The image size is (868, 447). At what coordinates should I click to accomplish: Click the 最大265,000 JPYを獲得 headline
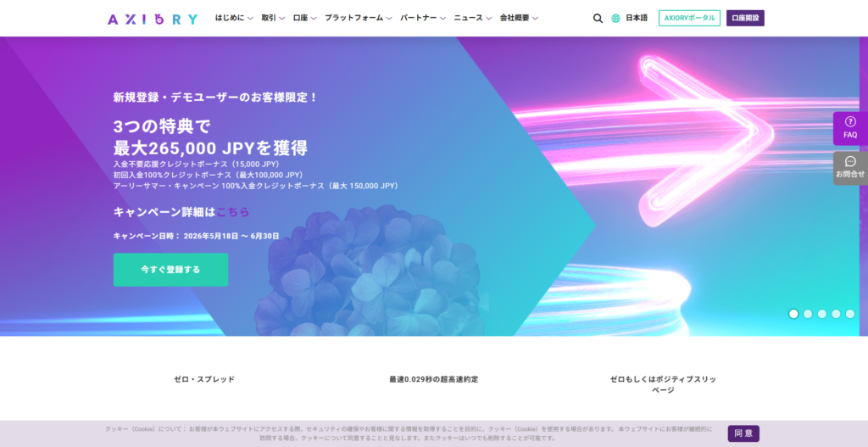(210, 148)
